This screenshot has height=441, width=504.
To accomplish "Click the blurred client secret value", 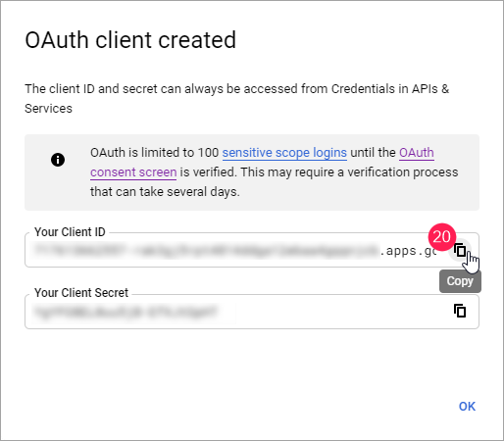I will (x=126, y=312).
